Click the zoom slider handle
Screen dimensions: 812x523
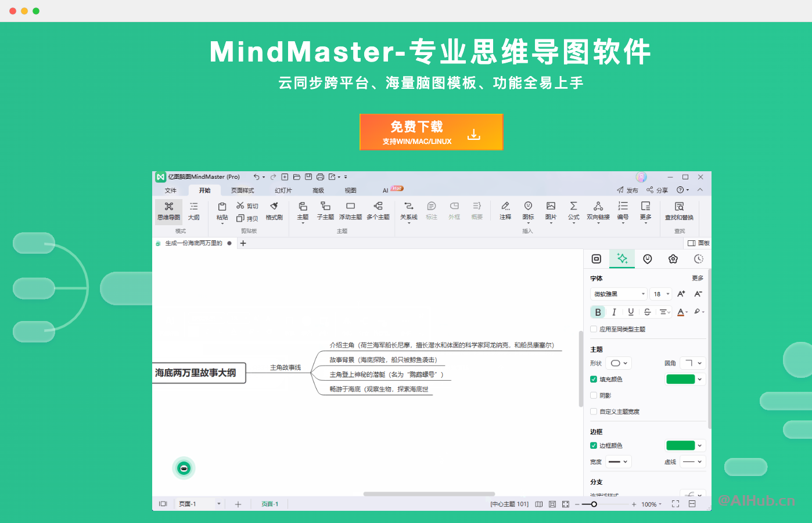(x=594, y=504)
